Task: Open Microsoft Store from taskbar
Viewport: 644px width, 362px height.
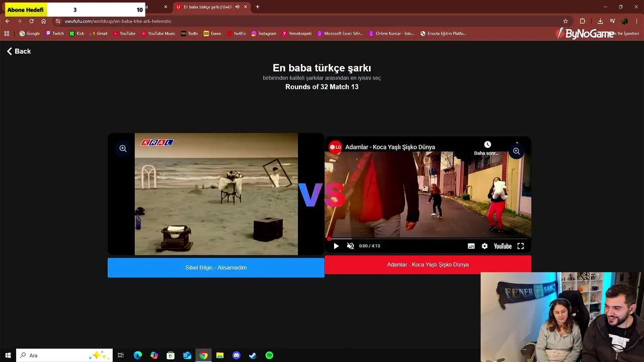Action: [171, 355]
